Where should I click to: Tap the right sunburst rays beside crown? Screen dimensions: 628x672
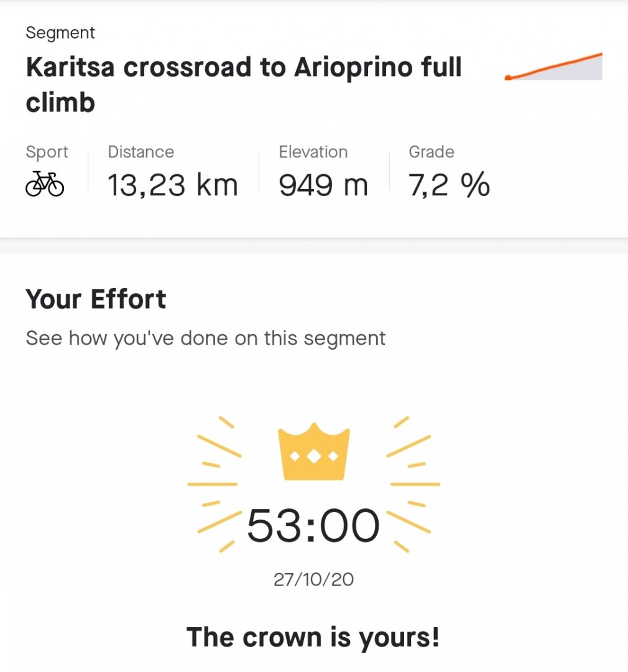(413, 484)
